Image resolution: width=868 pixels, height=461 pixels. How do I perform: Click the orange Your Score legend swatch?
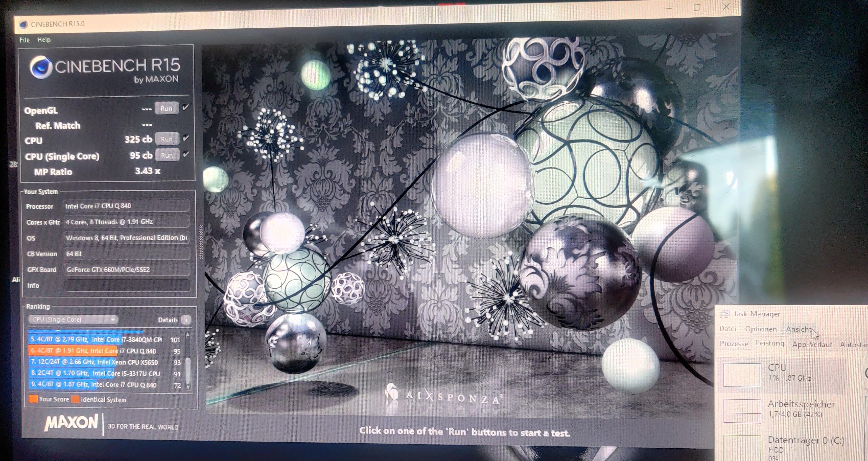click(x=33, y=399)
